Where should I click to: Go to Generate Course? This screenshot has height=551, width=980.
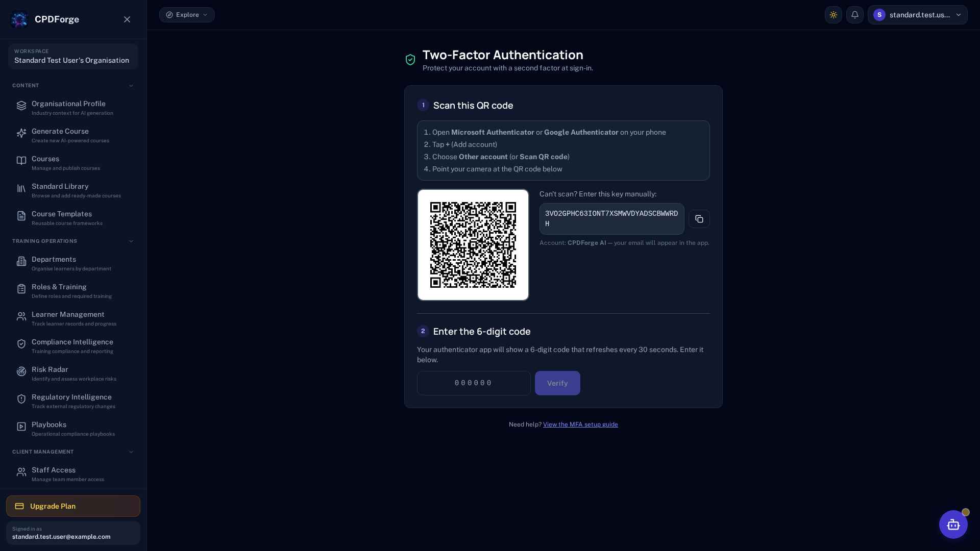[73, 135]
